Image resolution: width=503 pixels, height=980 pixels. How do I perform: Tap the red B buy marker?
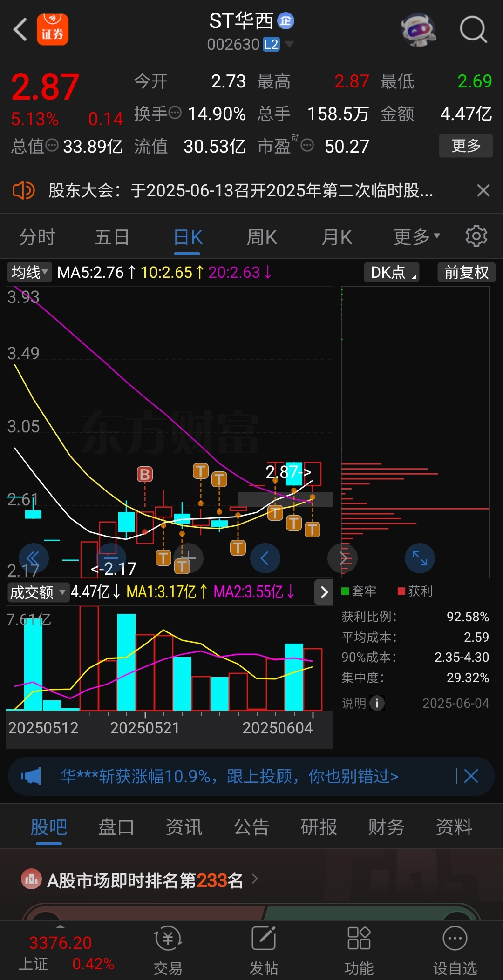point(145,475)
